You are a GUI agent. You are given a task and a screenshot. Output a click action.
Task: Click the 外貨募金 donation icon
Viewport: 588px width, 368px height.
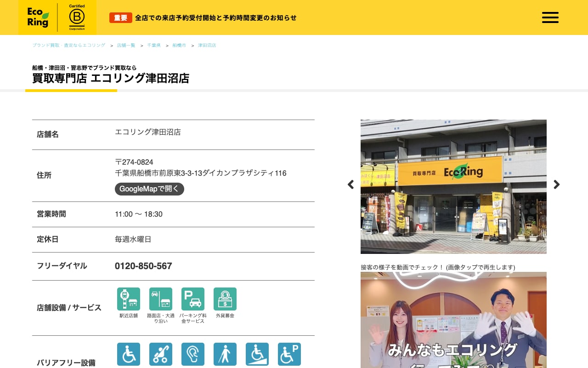tap(225, 299)
